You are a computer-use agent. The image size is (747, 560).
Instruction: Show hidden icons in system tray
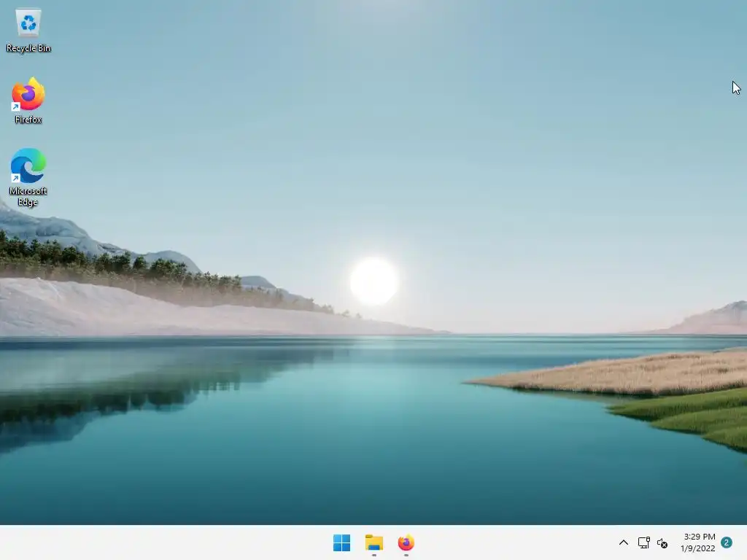tap(623, 542)
